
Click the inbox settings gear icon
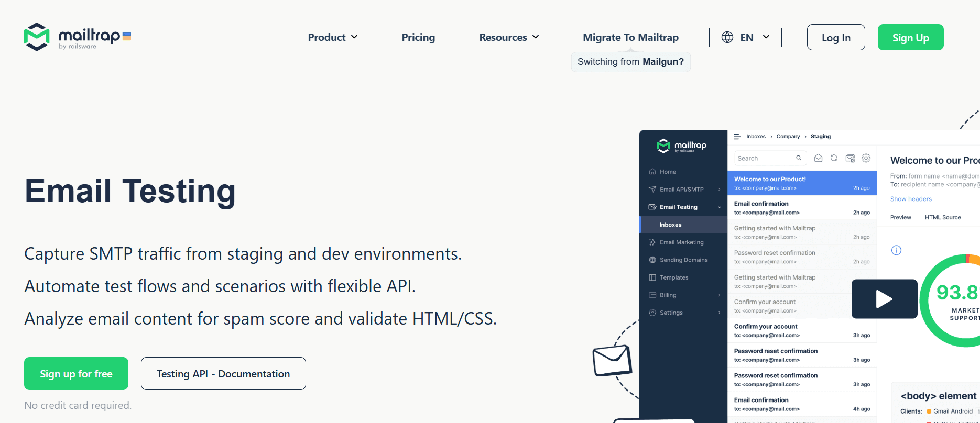coord(866,158)
